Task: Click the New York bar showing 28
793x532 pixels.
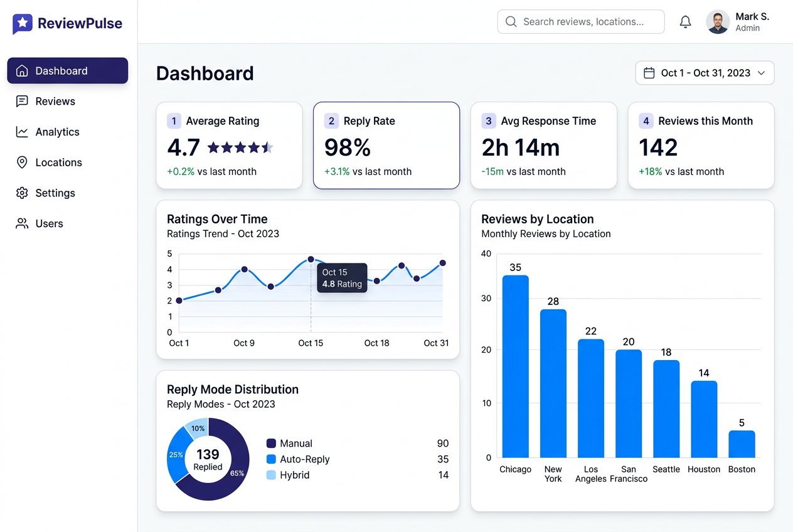Action: 553,383
